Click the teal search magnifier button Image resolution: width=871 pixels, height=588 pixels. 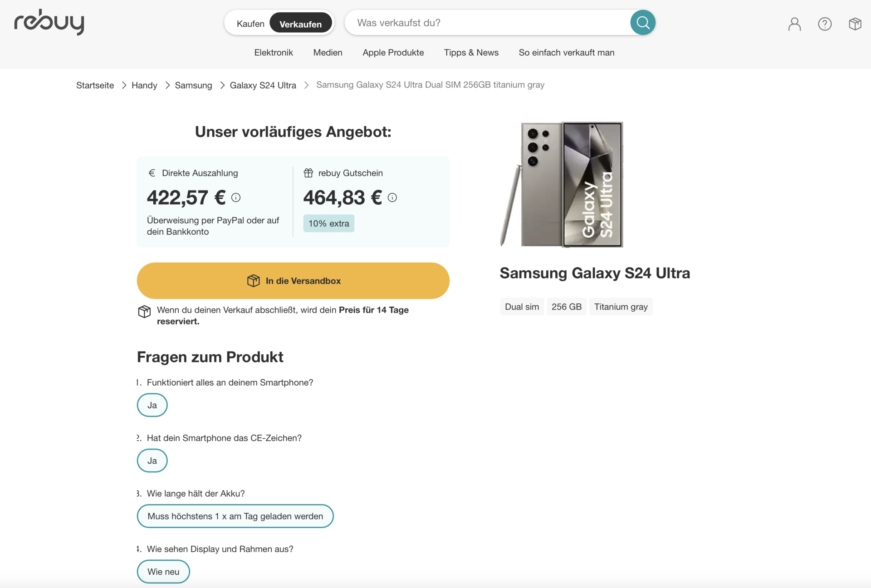643,23
